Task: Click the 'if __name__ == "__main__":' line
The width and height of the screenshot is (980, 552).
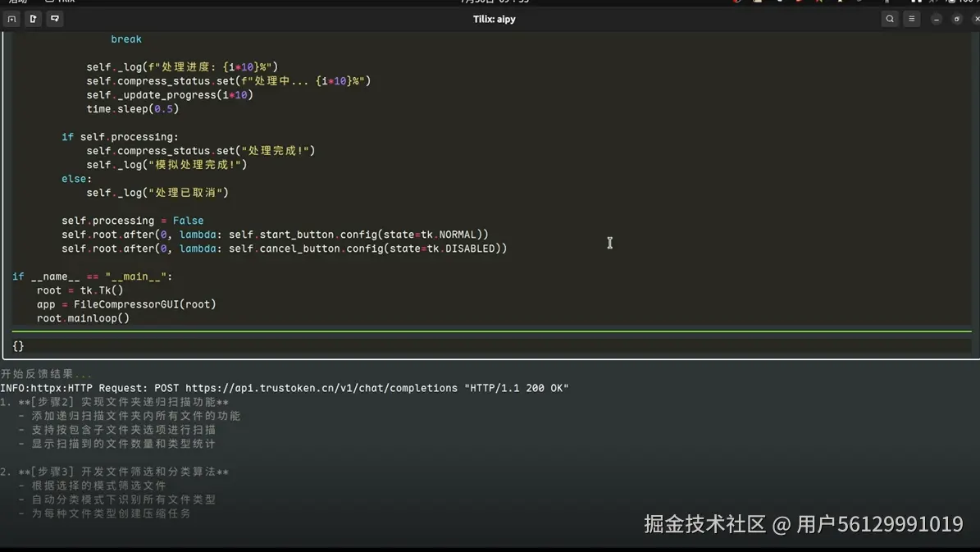Action: (x=93, y=276)
